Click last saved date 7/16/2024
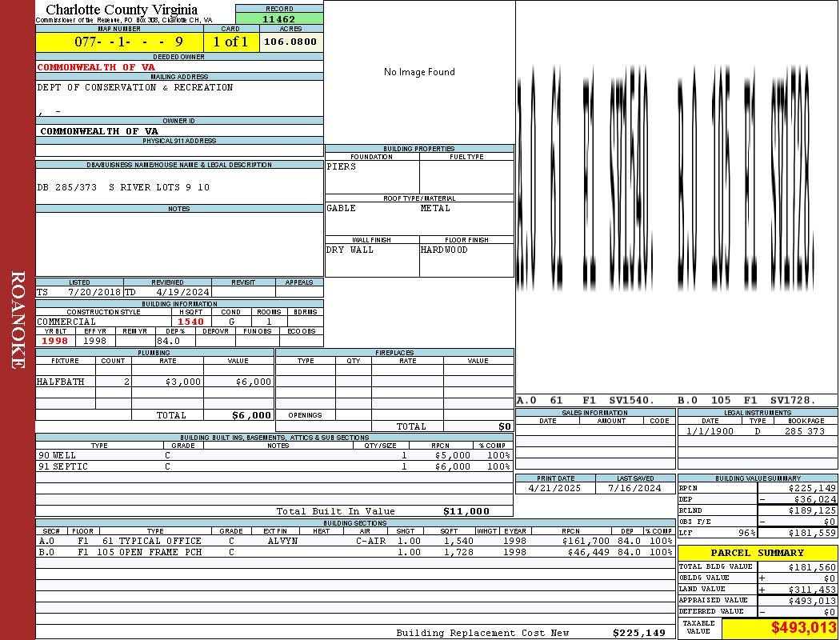840x640 pixels. [x=635, y=489]
